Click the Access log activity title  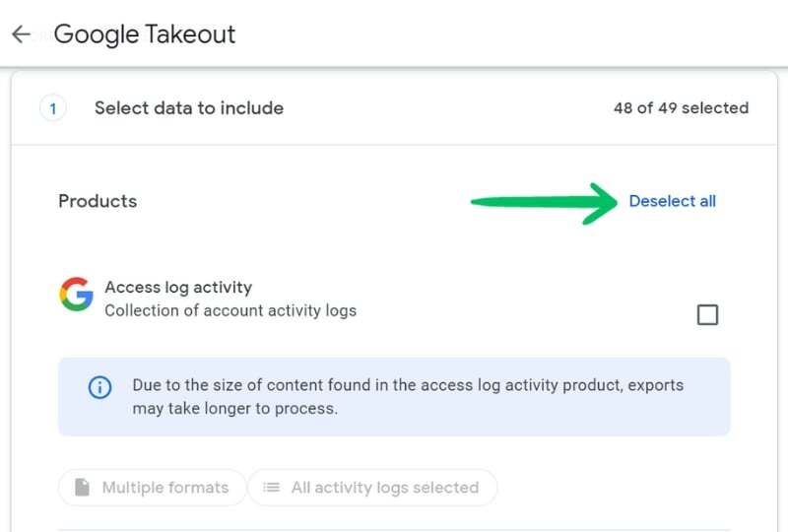178,287
